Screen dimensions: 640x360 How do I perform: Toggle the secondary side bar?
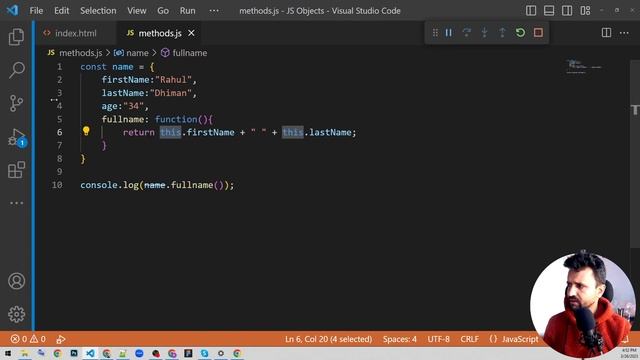tap(567, 11)
